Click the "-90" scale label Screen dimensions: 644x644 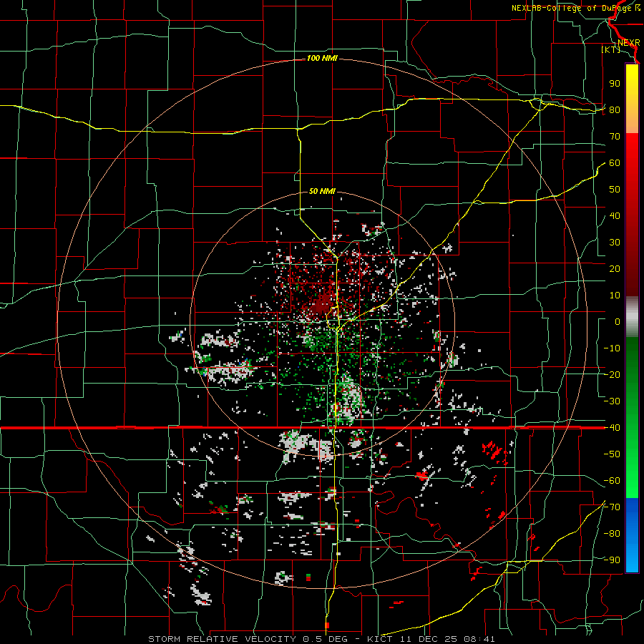[612, 560]
